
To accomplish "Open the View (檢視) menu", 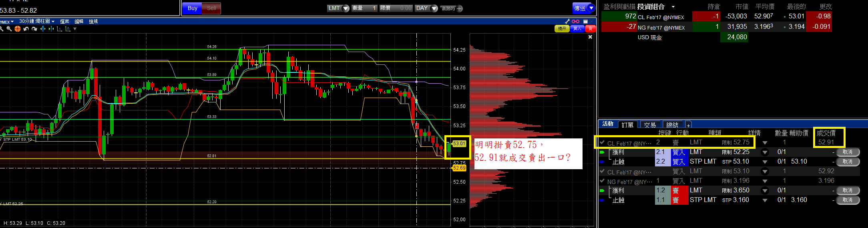I will pyautogui.click(x=93, y=22).
